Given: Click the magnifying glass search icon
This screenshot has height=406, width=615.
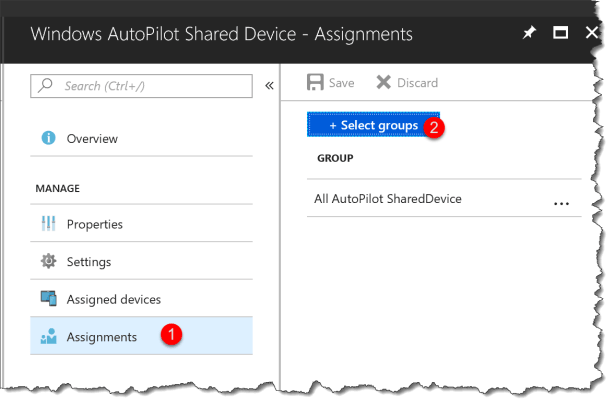Looking at the screenshot, I should tap(47, 86).
